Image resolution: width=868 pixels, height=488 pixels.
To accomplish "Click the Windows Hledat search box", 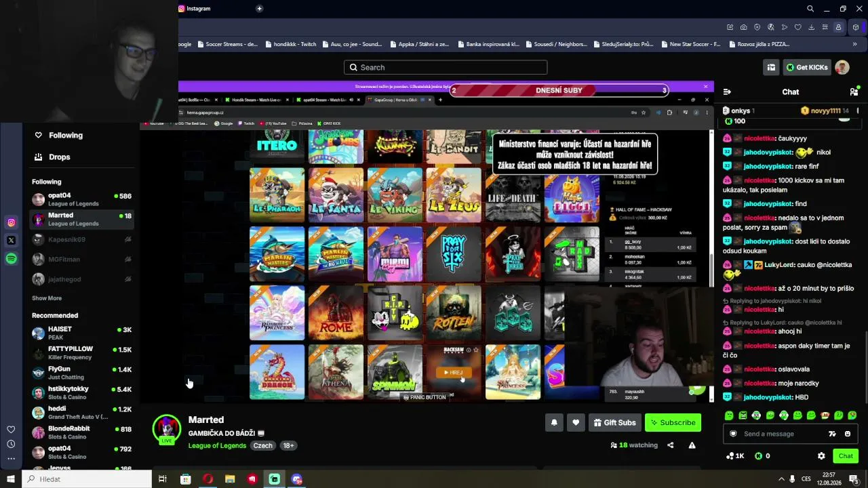I will (x=87, y=479).
